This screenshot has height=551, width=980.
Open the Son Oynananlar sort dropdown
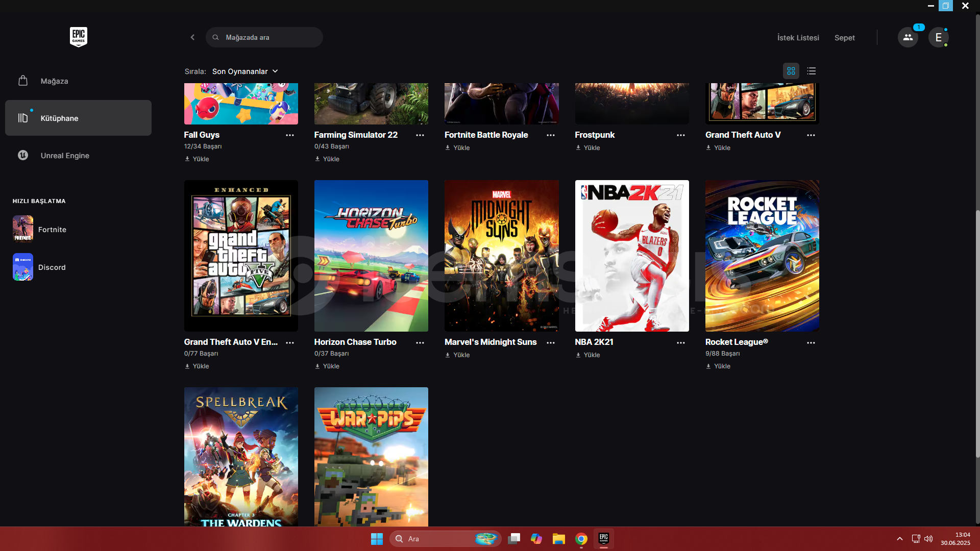tap(245, 71)
